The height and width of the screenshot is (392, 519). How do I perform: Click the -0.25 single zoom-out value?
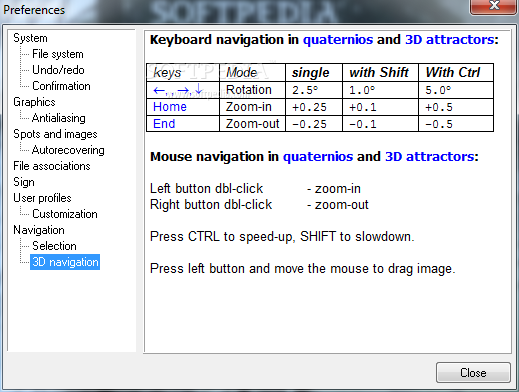click(314, 124)
